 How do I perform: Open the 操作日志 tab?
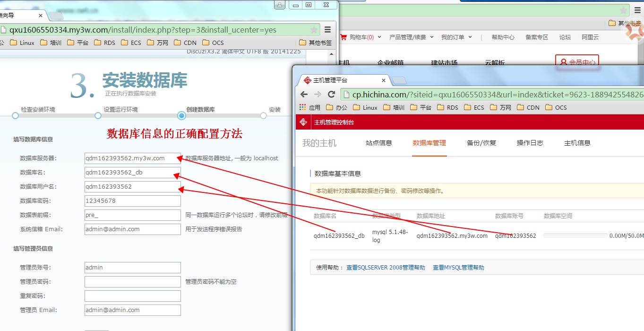click(x=530, y=143)
